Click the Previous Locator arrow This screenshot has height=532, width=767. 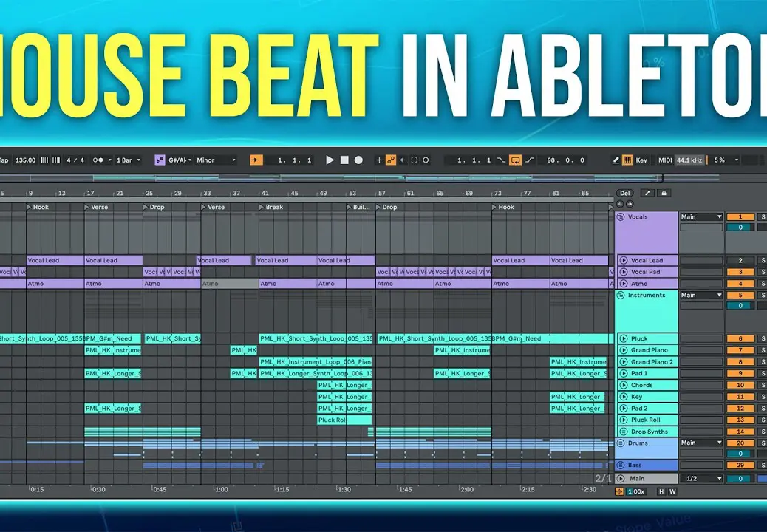pos(620,204)
